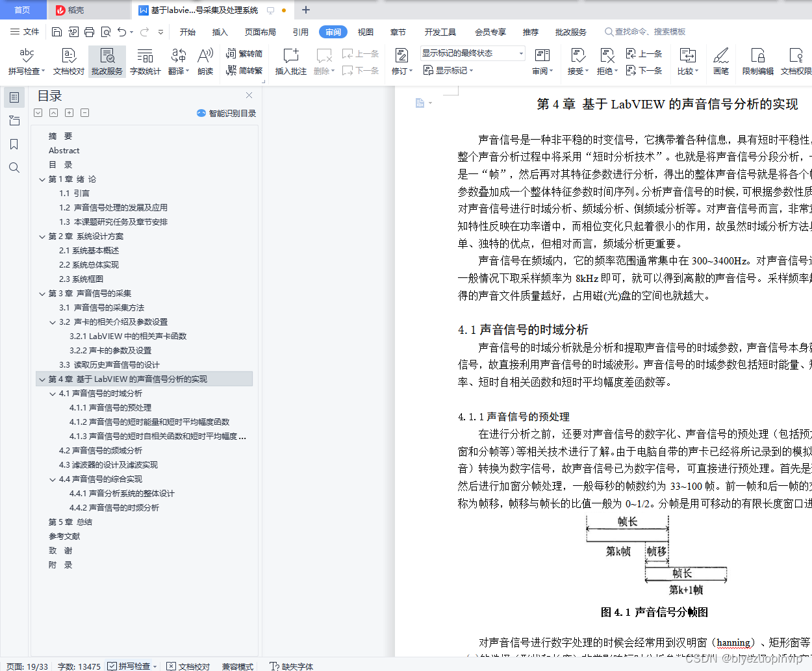Click 文档校对 in the status bar
This screenshot has width=812, height=671.
point(188,666)
